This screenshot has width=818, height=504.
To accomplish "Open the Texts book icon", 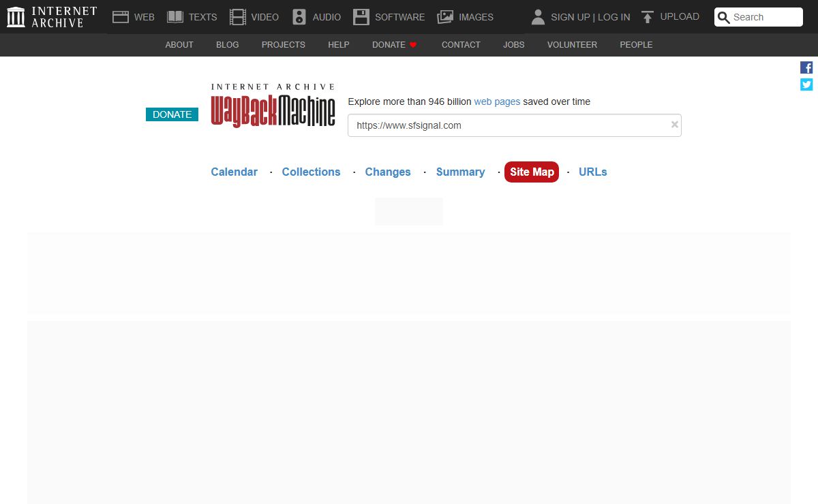I will click(175, 17).
